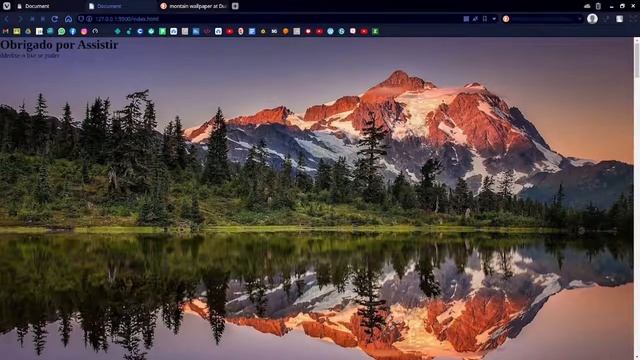The height and width of the screenshot is (360, 640).
Task: Focus the address bar showing index.html URL
Action: coord(269,19)
